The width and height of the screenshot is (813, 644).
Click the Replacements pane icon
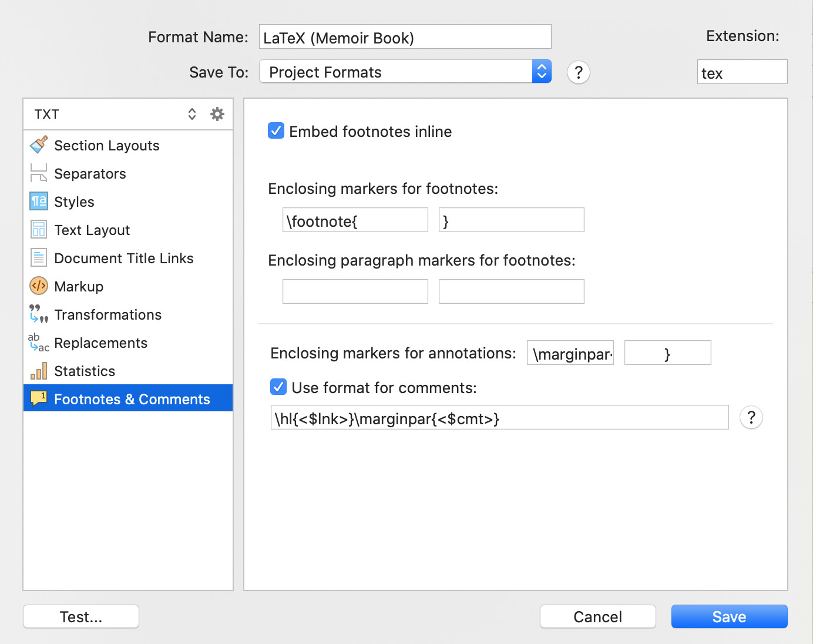pyautogui.click(x=38, y=343)
